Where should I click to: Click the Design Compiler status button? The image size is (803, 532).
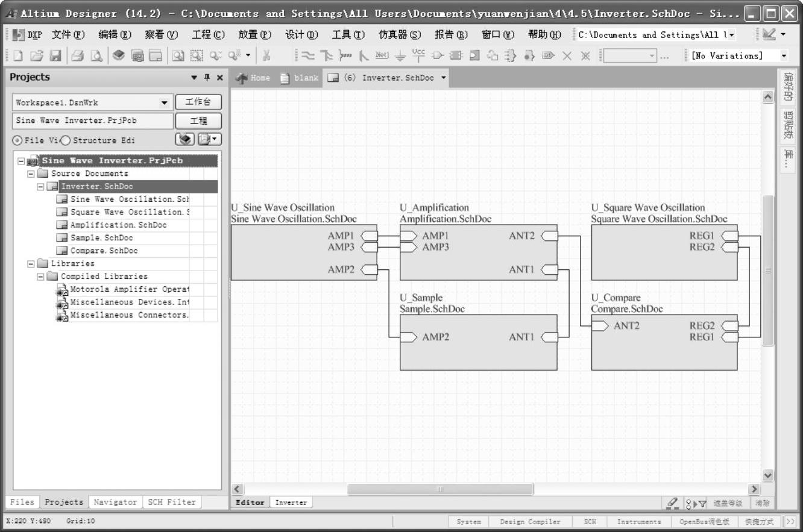[x=530, y=522]
